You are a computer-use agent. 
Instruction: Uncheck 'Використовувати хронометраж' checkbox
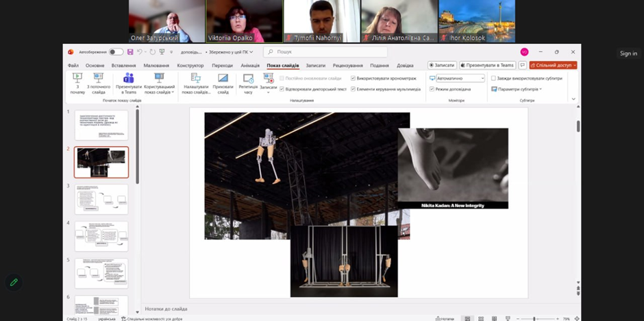tap(354, 78)
